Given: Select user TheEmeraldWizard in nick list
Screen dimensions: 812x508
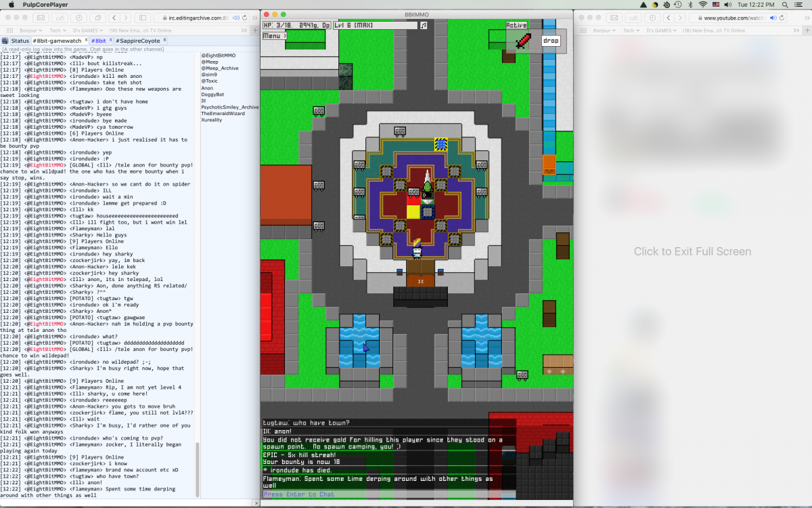Looking at the screenshot, I should coord(223,113).
